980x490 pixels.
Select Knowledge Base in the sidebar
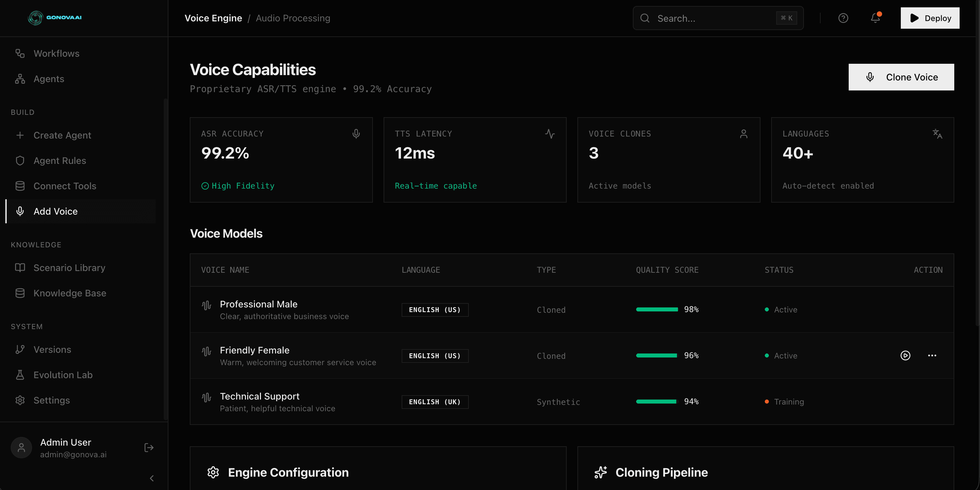pos(69,293)
